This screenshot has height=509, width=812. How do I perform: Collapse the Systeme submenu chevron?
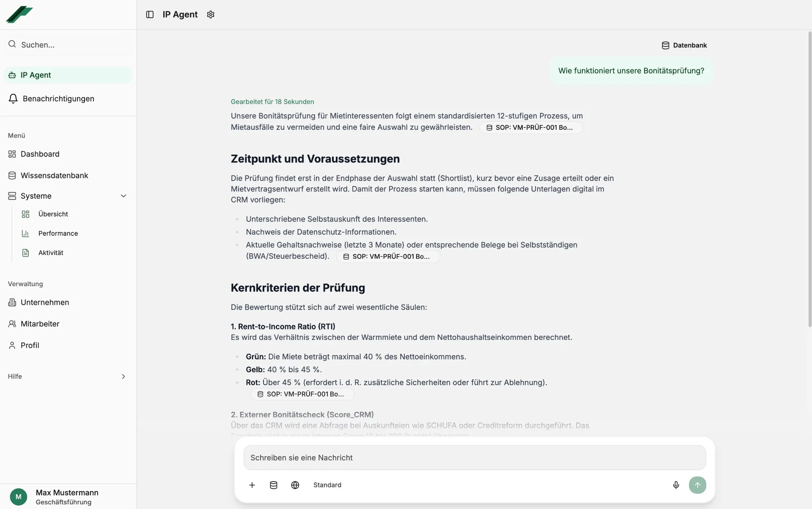coord(123,196)
